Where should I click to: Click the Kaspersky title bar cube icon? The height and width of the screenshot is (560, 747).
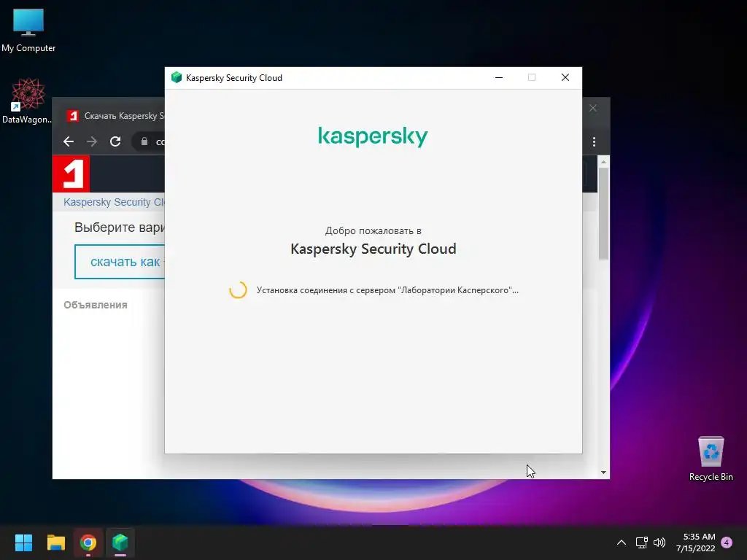tap(177, 77)
